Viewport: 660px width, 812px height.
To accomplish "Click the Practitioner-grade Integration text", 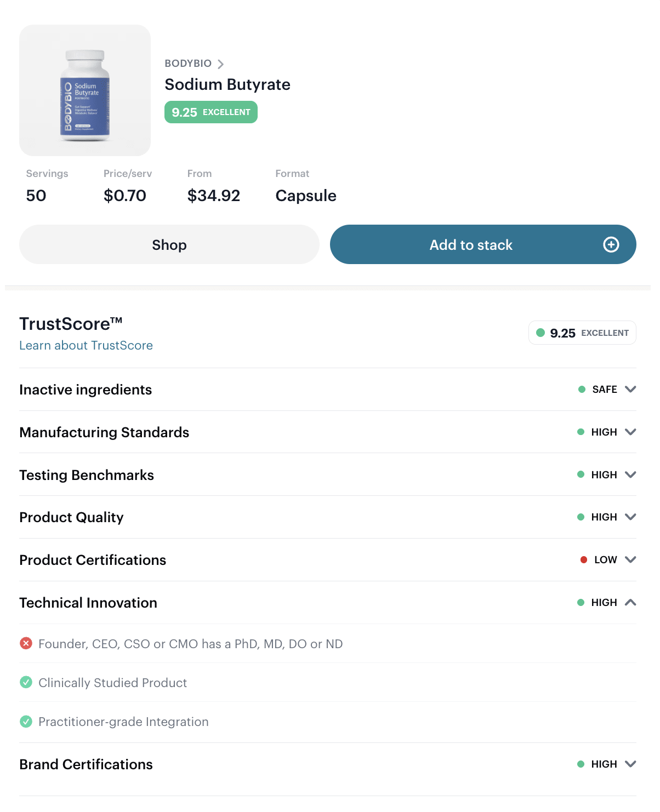I will (x=123, y=722).
